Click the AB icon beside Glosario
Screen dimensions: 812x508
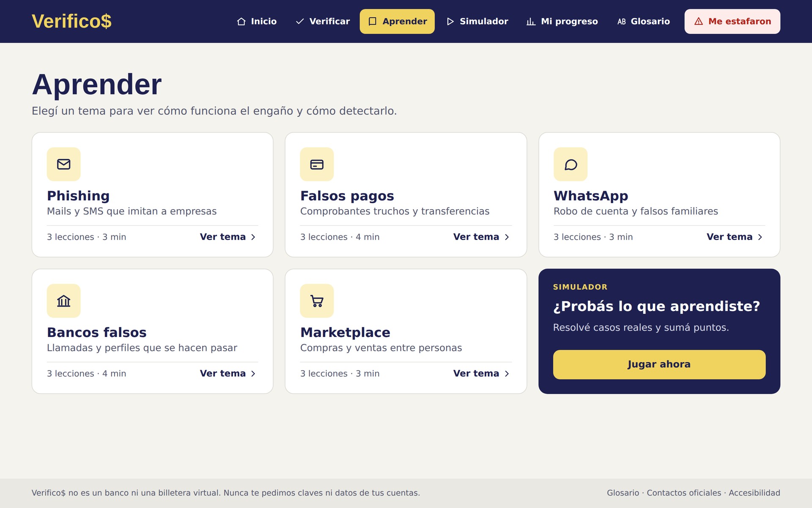(621, 22)
